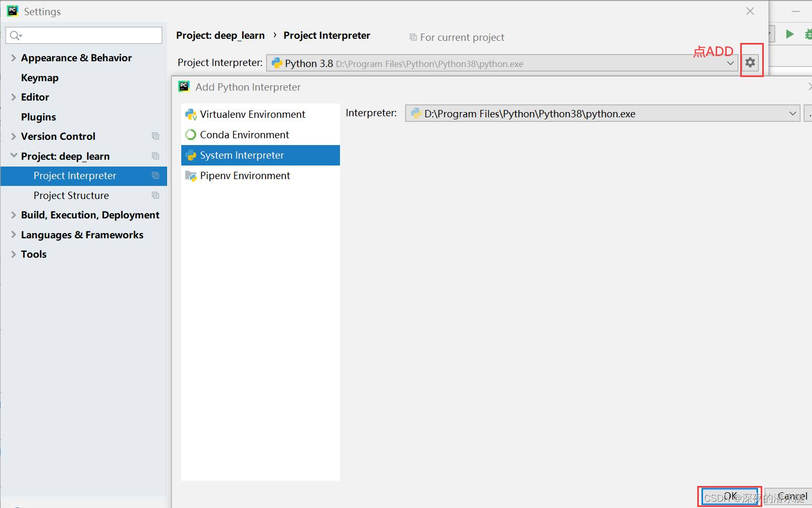Click python icon in the Interpreter path field

click(x=416, y=113)
